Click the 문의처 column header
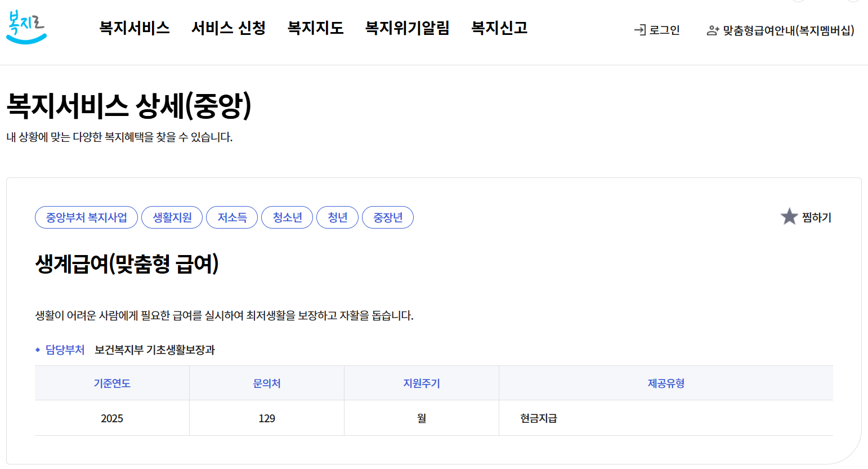868x469 pixels. click(267, 383)
